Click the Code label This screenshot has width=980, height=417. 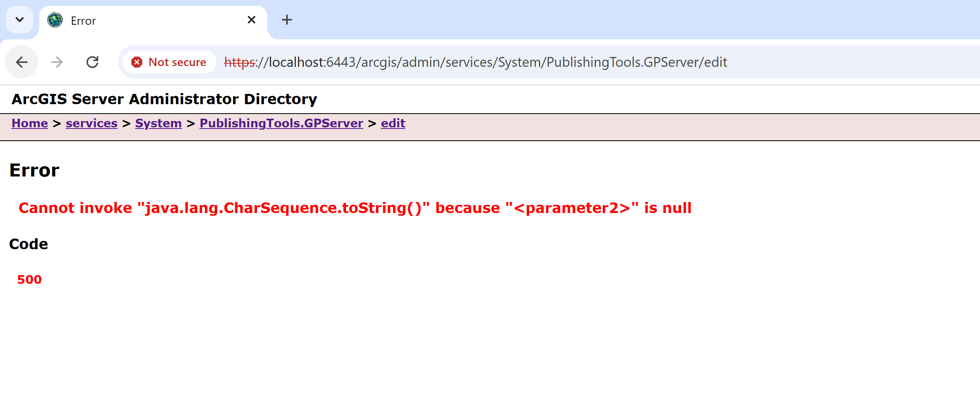point(29,244)
